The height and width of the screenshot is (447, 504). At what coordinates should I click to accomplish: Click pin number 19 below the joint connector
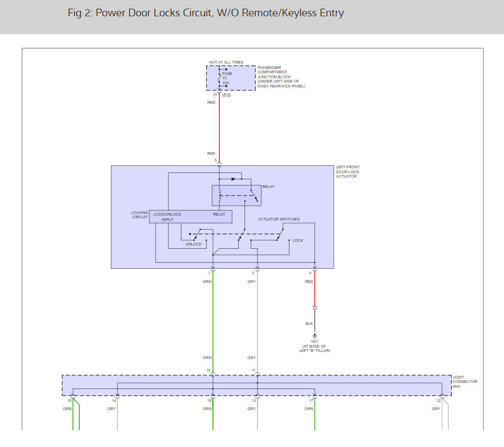coord(70,401)
